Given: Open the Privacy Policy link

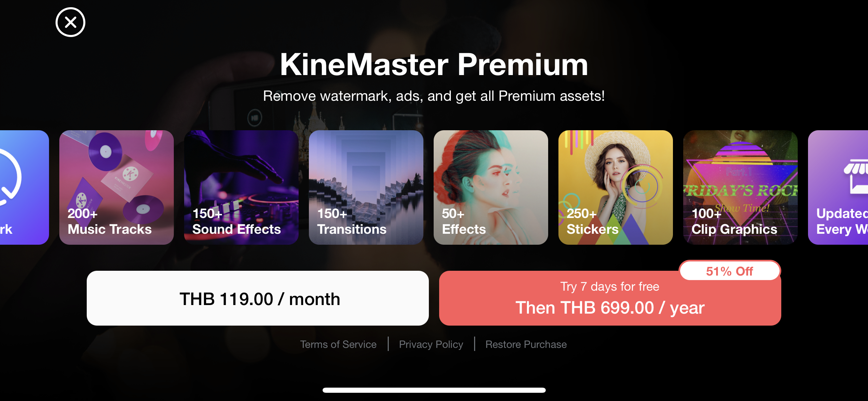Looking at the screenshot, I should tap(431, 344).
